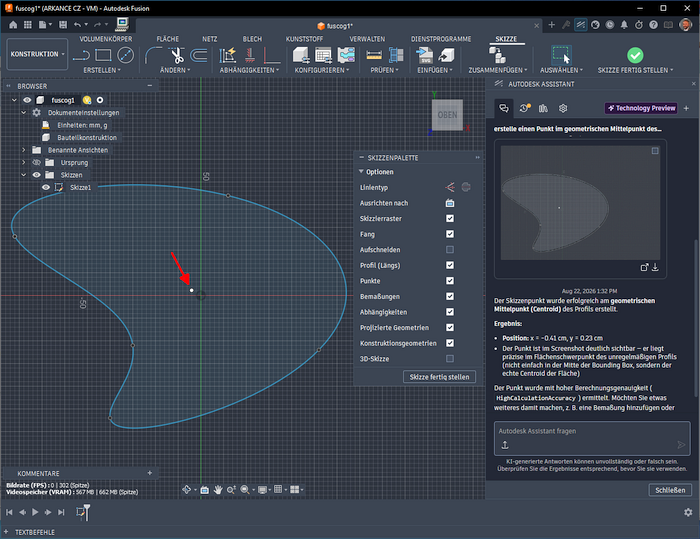Open the Assistant settings gear icon
The height and width of the screenshot is (539, 700).
[563, 108]
